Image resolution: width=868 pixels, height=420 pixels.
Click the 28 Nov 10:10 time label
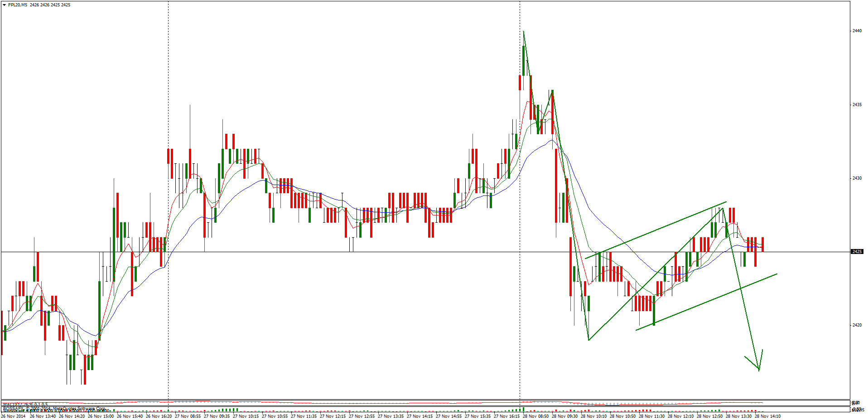point(593,416)
